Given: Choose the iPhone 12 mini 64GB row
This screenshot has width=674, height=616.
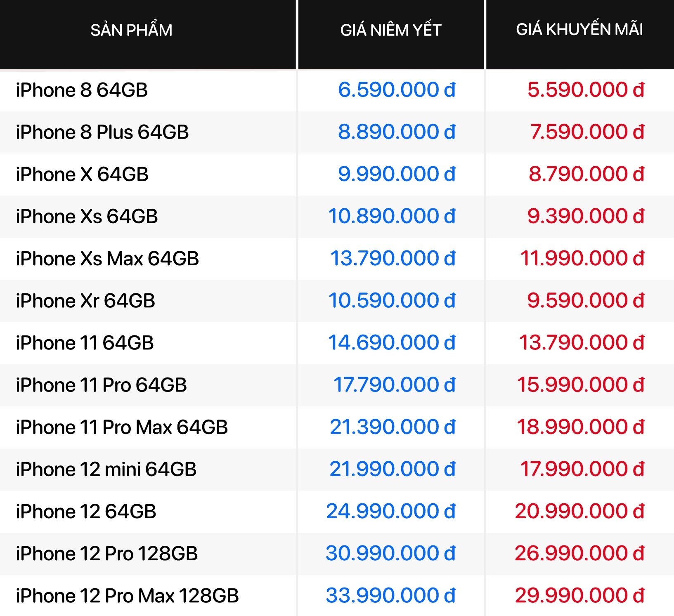Looking at the screenshot, I should click(106, 470).
